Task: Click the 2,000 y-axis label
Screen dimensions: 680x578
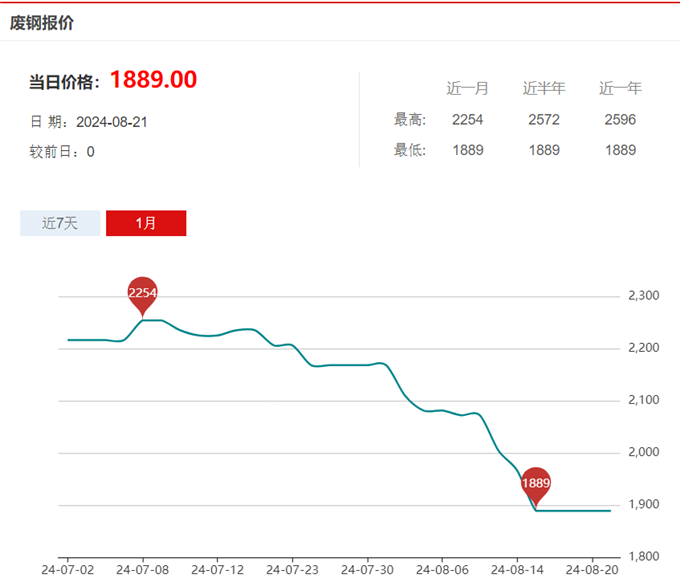Action: coord(643,452)
